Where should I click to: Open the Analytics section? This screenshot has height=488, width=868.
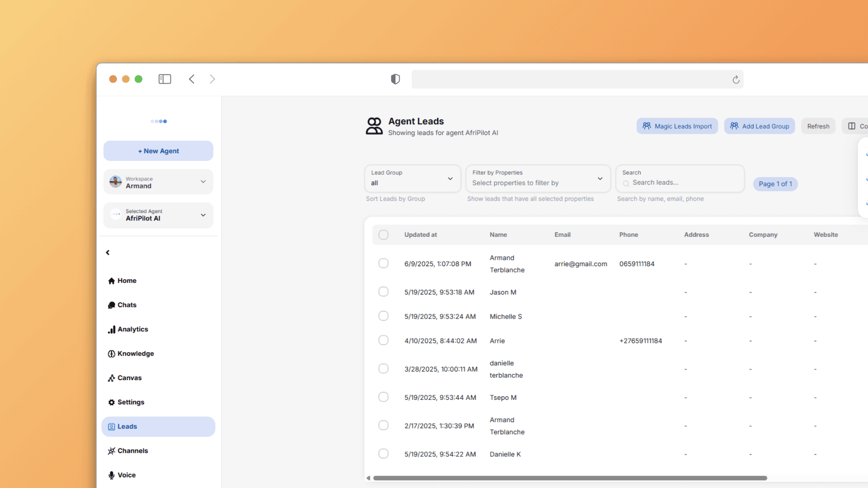(132, 329)
